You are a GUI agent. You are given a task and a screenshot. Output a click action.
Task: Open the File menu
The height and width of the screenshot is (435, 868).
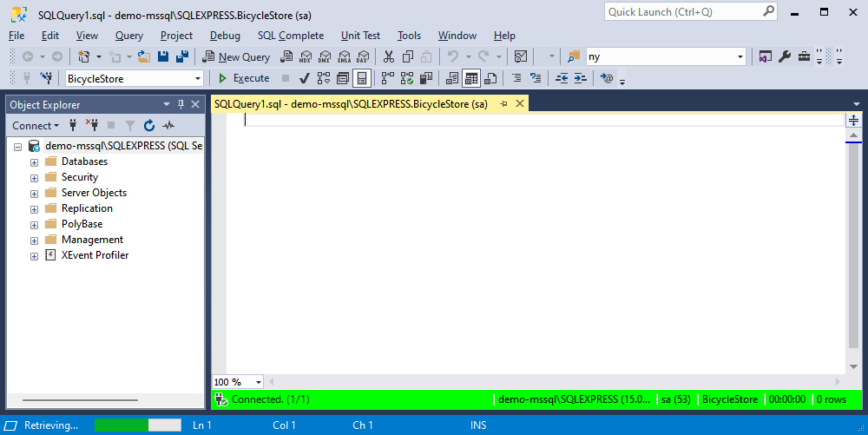click(x=16, y=36)
